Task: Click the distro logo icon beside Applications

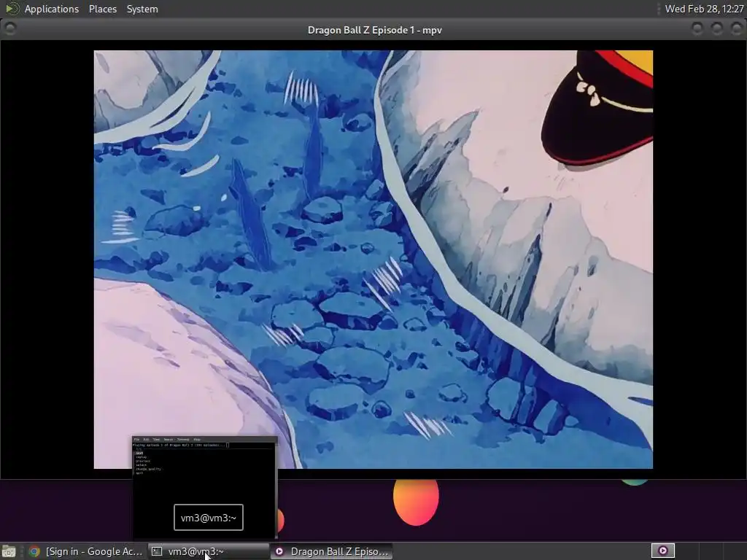Action: click(12, 9)
